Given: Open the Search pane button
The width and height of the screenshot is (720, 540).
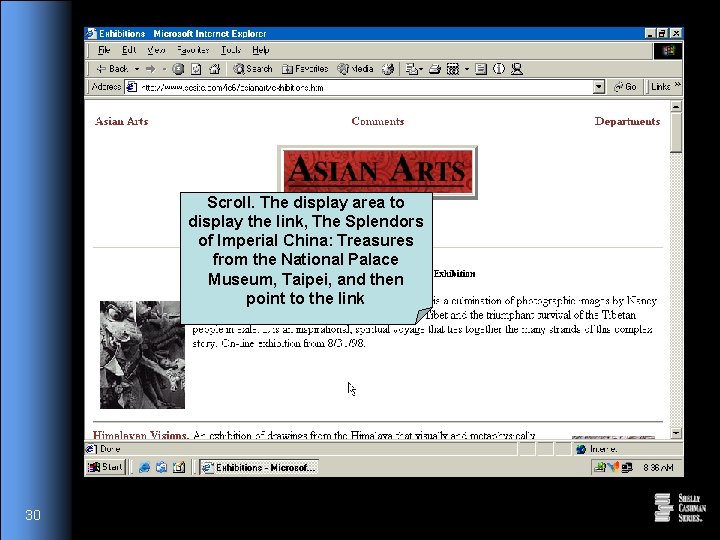Looking at the screenshot, I should [x=253, y=69].
